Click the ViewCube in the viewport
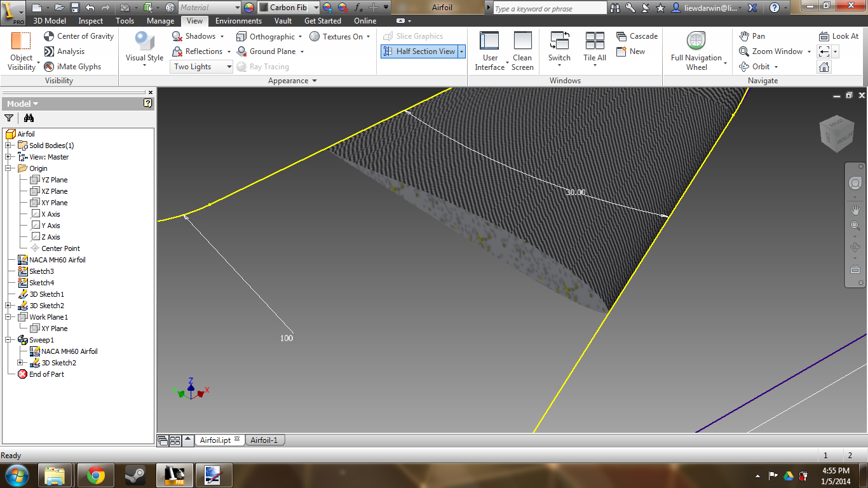Viewport: 868px width, 488px height. coord(836,134)
